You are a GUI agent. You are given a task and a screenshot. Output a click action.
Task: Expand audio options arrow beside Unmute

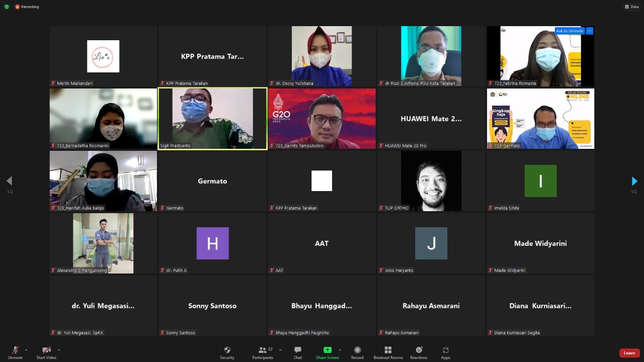[x=26, y=350]
